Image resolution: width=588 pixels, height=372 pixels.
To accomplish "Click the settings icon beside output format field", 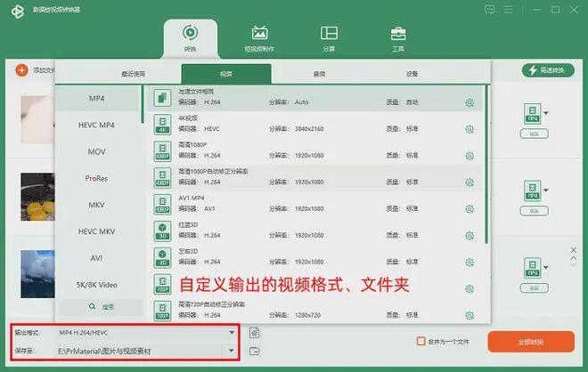I will click(x=254, y=333).
